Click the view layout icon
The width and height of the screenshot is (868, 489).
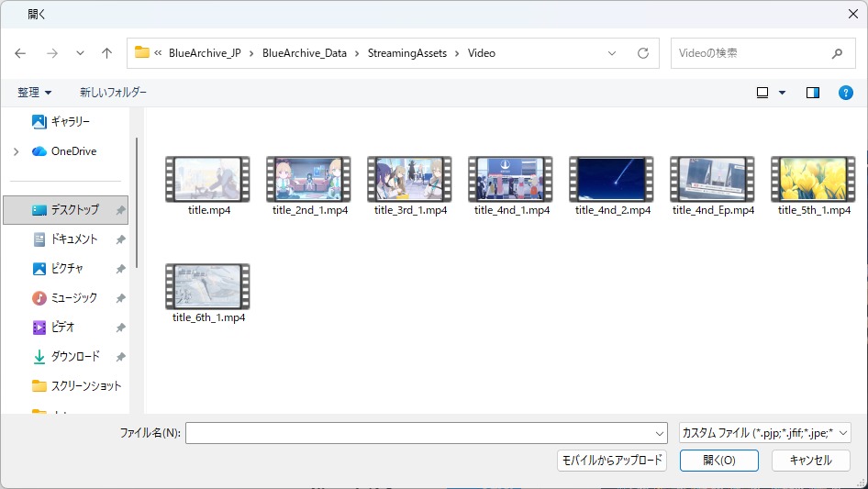pos(762,93)
